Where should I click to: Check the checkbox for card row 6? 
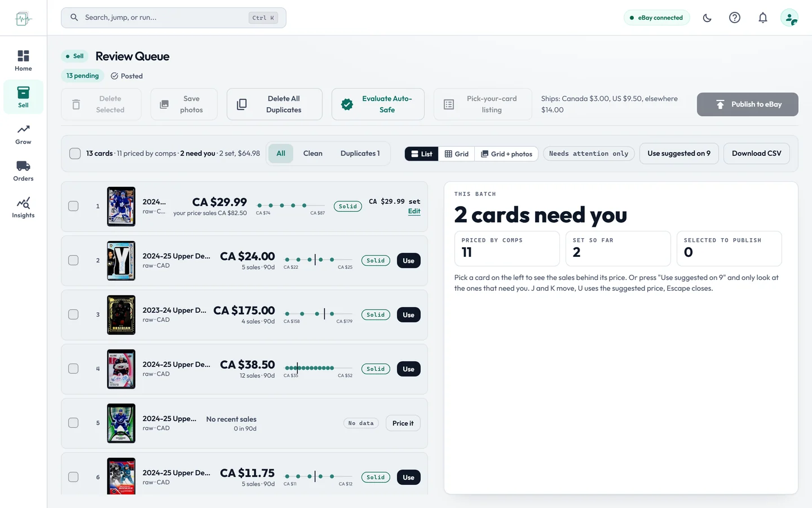[x=73, y=477]
